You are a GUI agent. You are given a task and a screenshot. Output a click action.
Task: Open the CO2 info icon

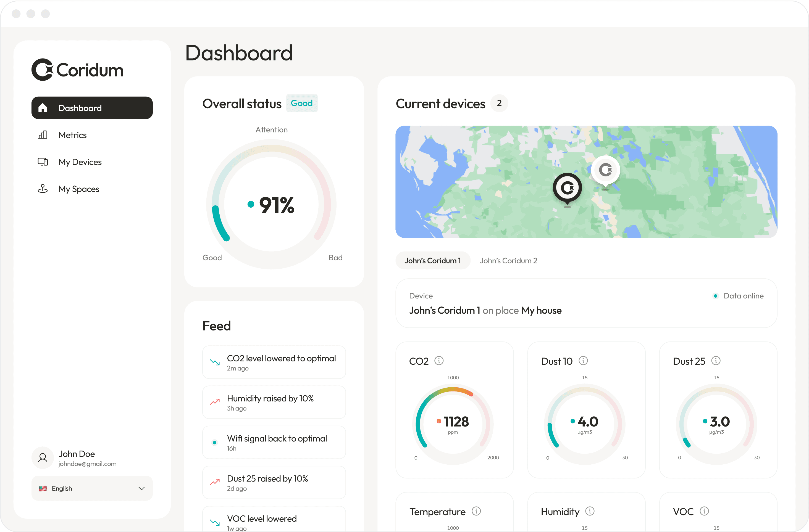439,361
